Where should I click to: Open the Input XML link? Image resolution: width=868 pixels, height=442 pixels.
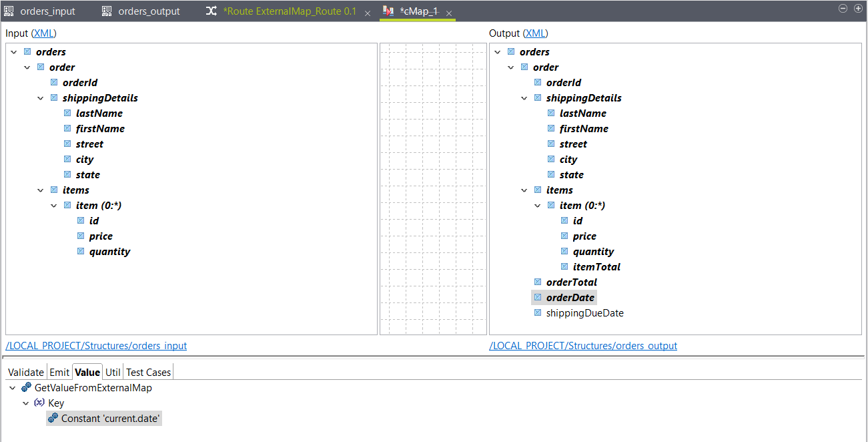click(x=44, y=33)
